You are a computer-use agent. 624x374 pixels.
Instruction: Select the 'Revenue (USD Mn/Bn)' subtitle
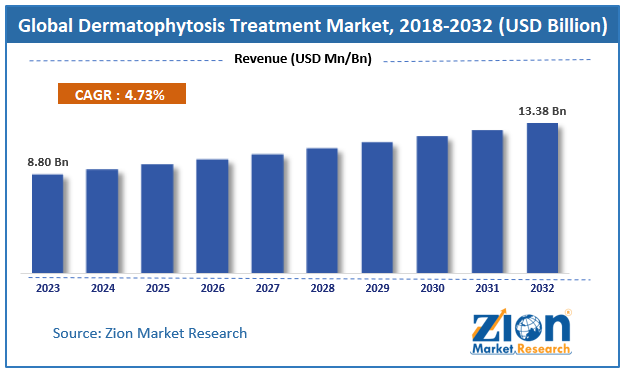click(x=303, y=59)
